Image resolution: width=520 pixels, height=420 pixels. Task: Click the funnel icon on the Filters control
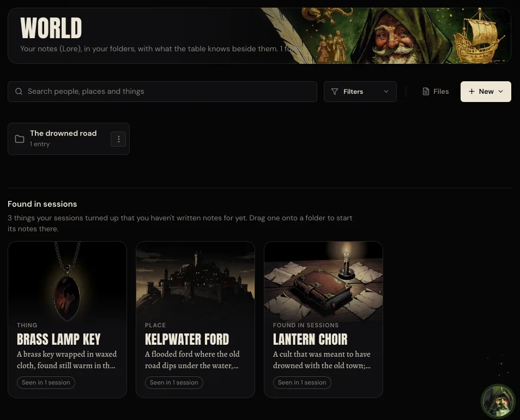pos(335,92)
